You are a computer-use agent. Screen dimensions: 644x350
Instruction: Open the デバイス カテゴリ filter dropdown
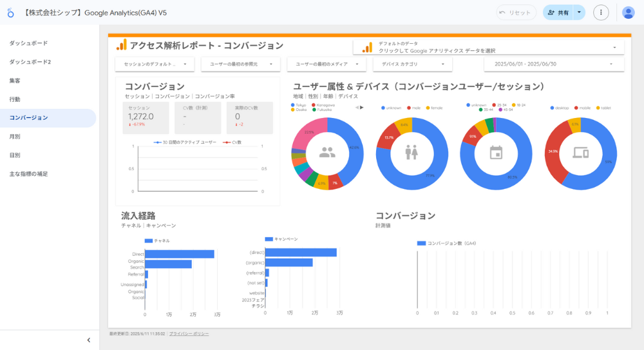click(x=413, y=64)
